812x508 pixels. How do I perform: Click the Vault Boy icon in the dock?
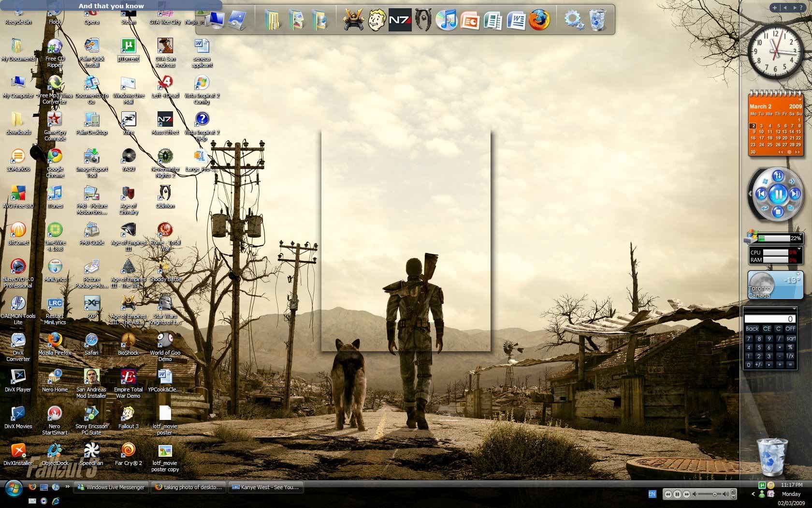pyautogui.click(x=377, y=20)
